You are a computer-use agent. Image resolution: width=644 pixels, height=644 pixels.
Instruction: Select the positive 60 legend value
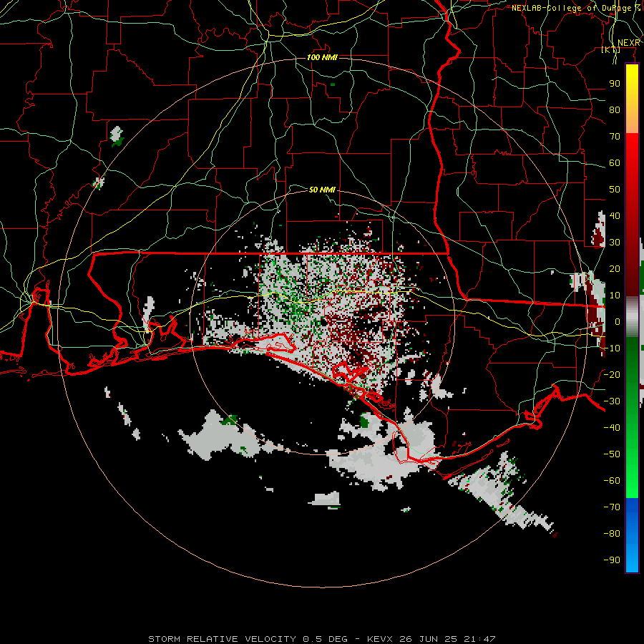coord(615,162)
